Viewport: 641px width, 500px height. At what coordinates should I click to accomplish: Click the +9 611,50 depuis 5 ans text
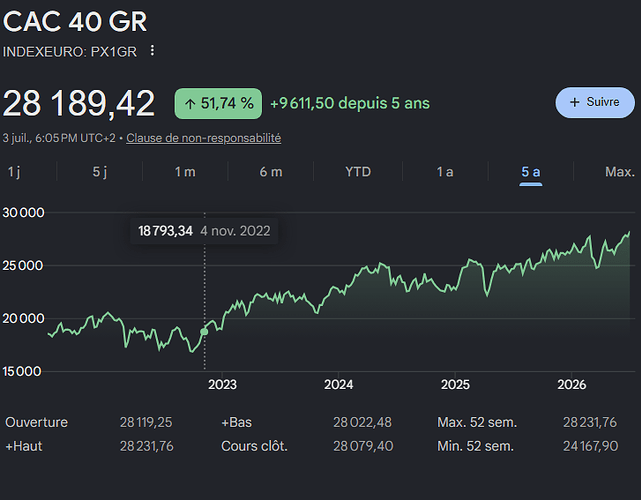[x=350, y=103]
